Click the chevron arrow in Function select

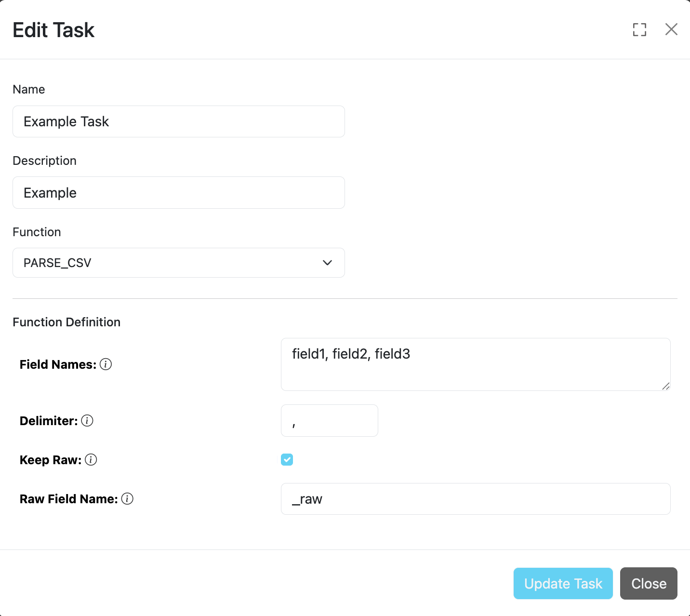pos(327,263)
